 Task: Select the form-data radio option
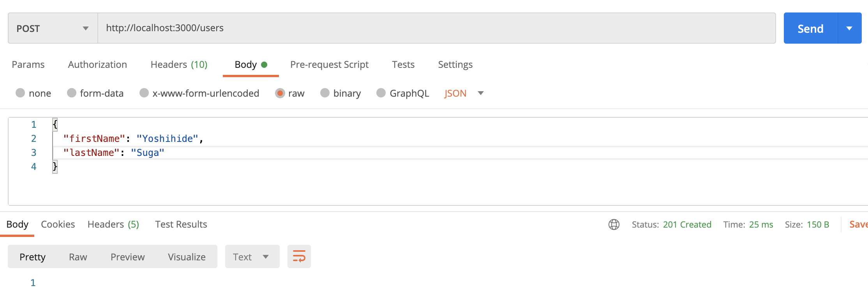click(72, 93)
